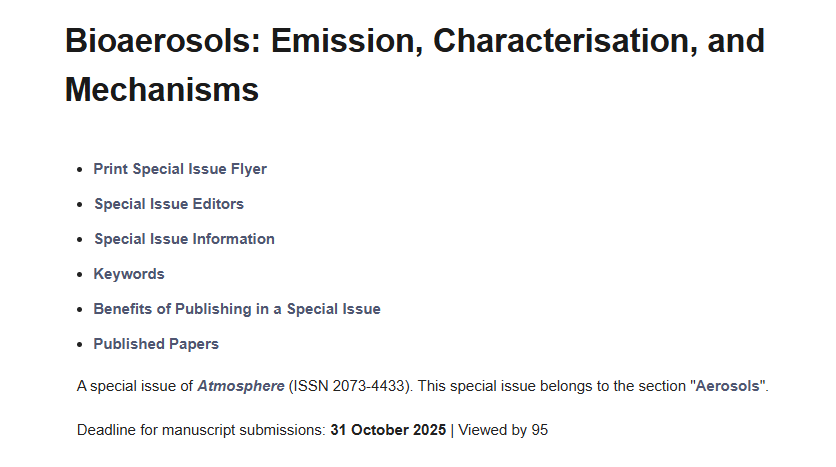Click the bullet beside Special Issue Editors
Screen dimensions: 836x467
(x=80, y=205)
